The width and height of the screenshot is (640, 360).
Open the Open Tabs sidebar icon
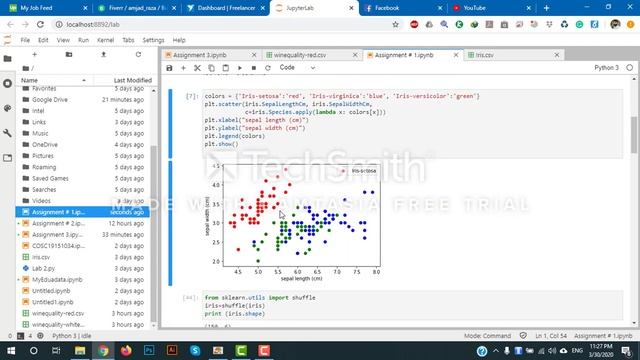7,158
